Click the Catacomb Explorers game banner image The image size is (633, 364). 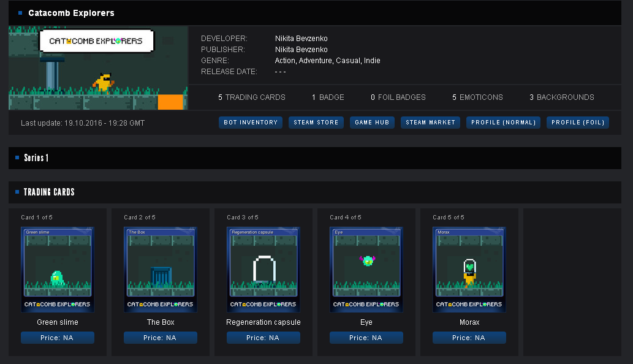pyautogui.click(x=98, y=68)
